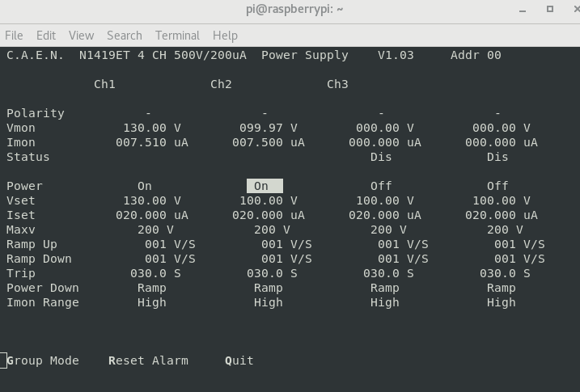Click the Quit option at the bottom
Image resolution: width=580 pixels, height=392 pixels.
pos(239,360)
